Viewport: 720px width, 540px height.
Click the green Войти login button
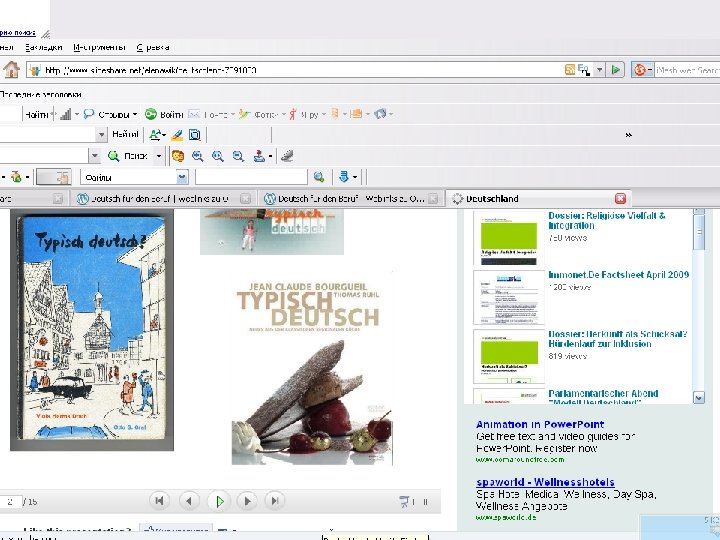pos(164,114)
